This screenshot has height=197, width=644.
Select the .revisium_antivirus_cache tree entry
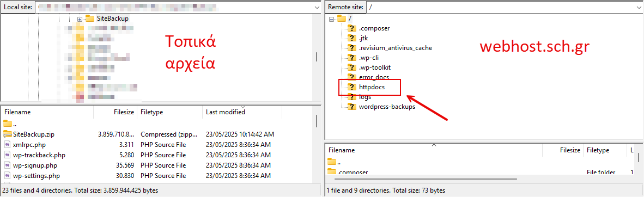(395, 48)
